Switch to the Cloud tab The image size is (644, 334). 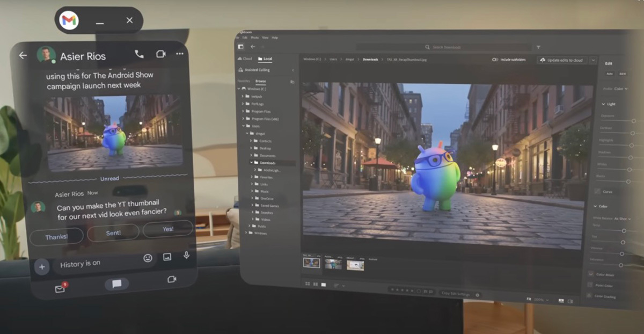point(245,59)
